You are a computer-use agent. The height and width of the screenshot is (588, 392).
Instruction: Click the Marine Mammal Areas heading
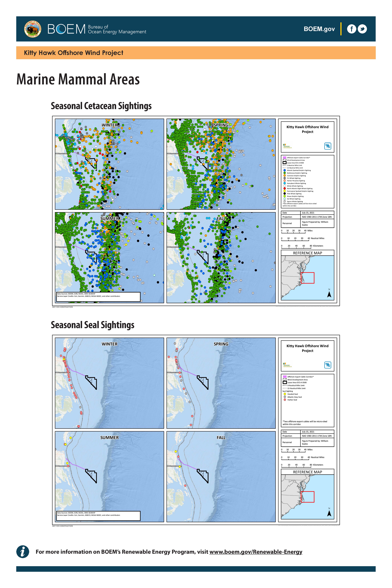click(x=78, y=79)
